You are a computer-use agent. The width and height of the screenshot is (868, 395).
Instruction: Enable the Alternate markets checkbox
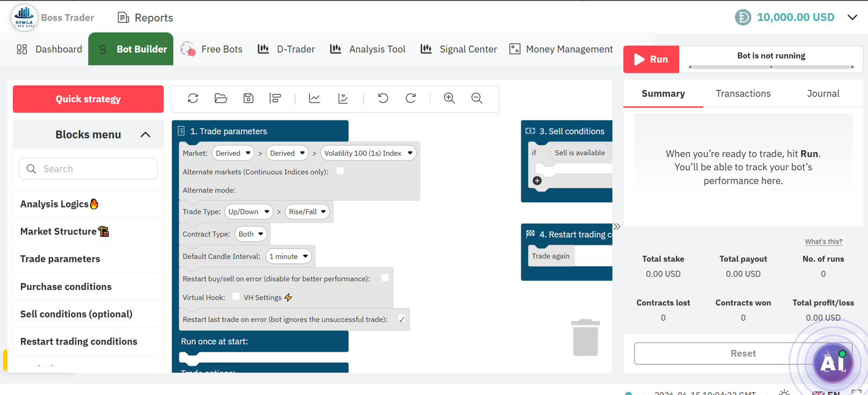click(340, 171)
